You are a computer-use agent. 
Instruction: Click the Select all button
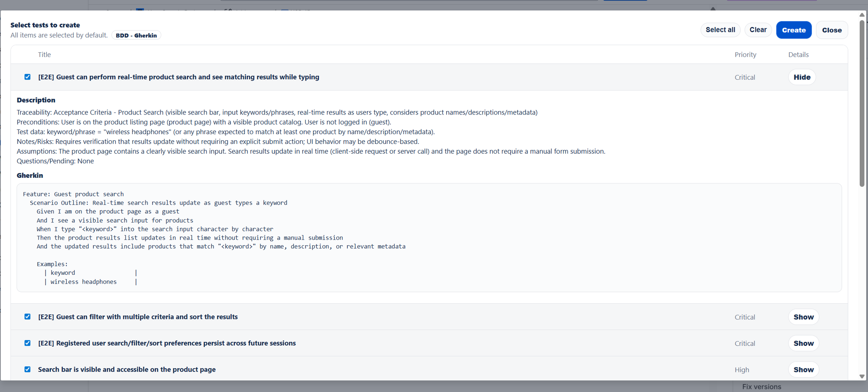(720, 30)
